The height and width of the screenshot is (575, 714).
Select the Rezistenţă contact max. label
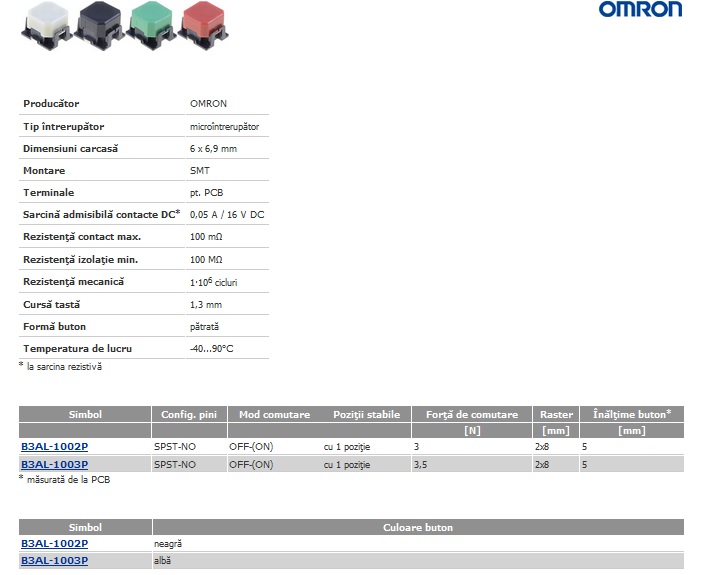pyautogui.click(x=82, y=237)
